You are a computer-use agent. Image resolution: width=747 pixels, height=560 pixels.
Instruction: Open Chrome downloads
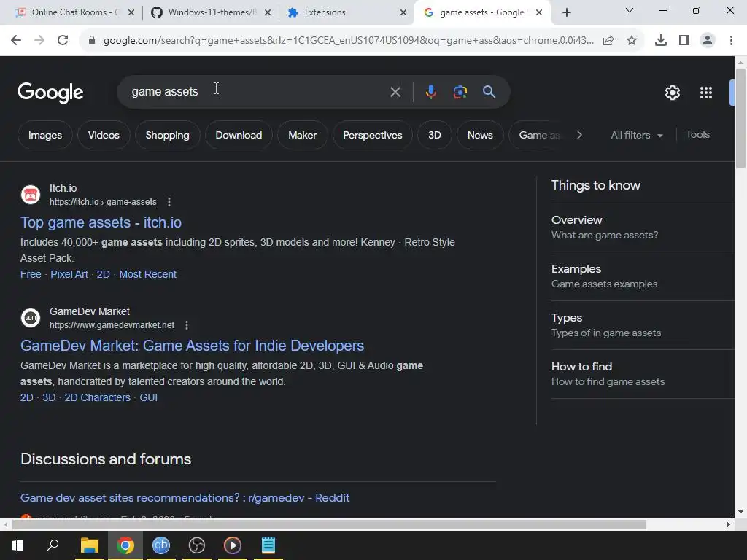(x=661, y=41)
